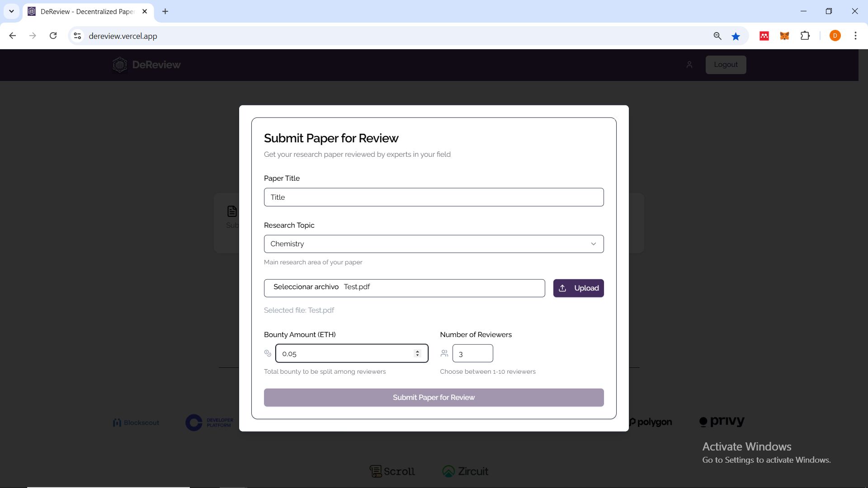This screenshot has width=868, height=488.
Task: Open the Chrome three-dot menu
Action: tap(855, 36)
